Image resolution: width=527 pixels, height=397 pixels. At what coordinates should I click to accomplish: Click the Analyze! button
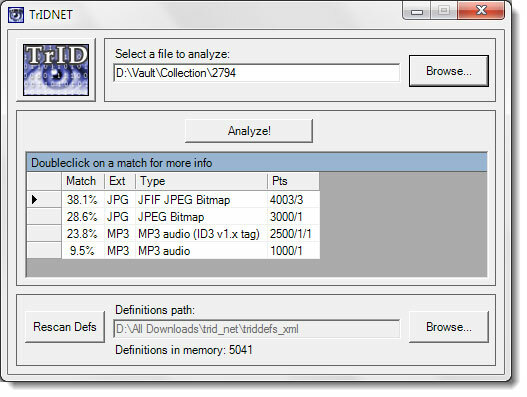249,131
